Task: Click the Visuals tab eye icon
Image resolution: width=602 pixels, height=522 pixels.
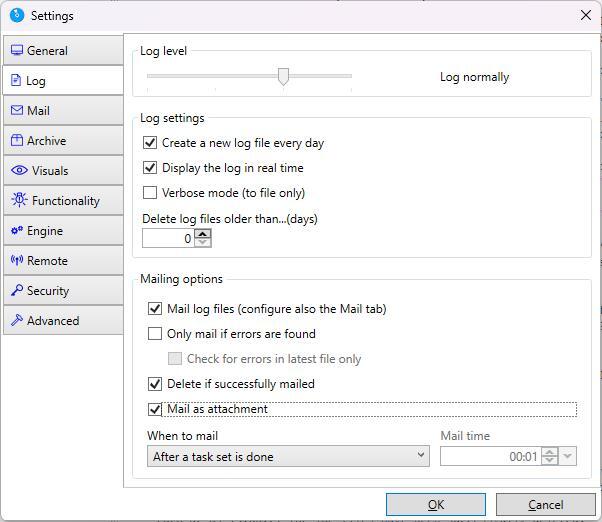Action: [19, 170]
